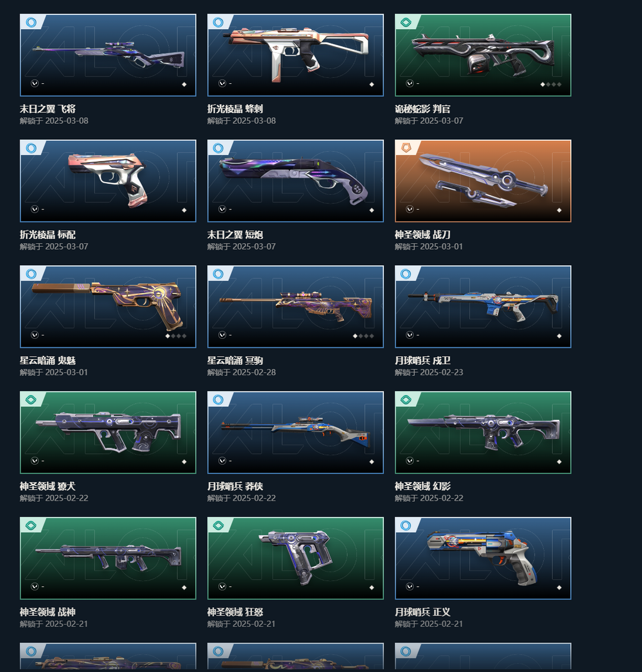Select the 折光棱晶 蜂刺 SMG thumbnail

click(295, 55)
